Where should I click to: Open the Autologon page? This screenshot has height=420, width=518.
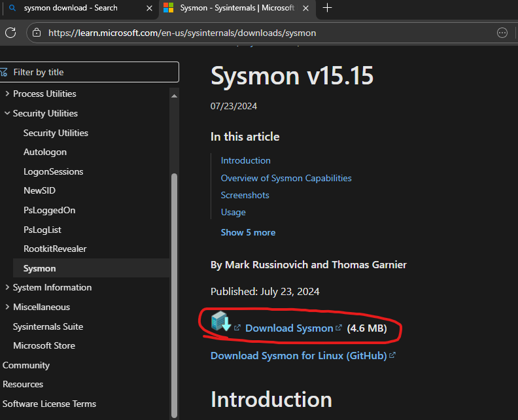coord(45,152)
